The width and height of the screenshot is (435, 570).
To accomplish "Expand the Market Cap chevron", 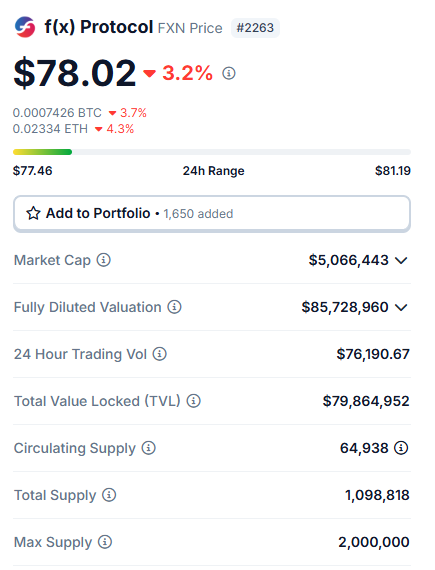I will pos(401,260).
